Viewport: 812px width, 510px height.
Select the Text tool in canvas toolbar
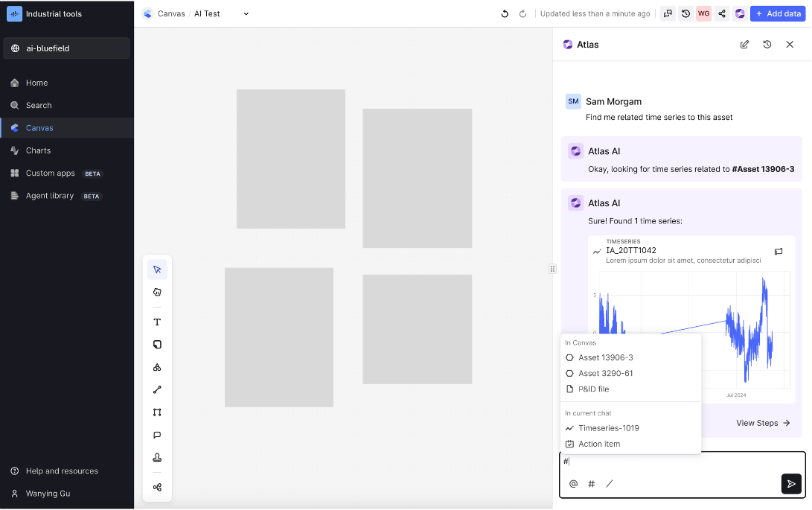point(157,322)
